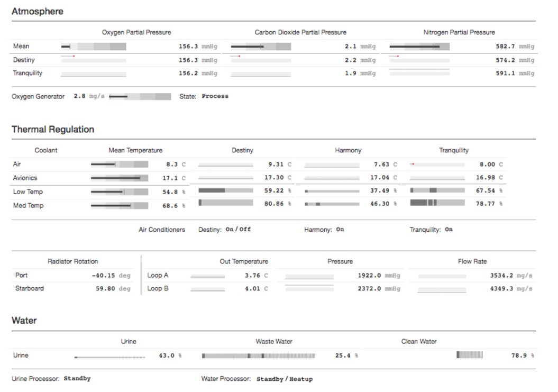Click the Waste Water level bar

tap(259, 356)
